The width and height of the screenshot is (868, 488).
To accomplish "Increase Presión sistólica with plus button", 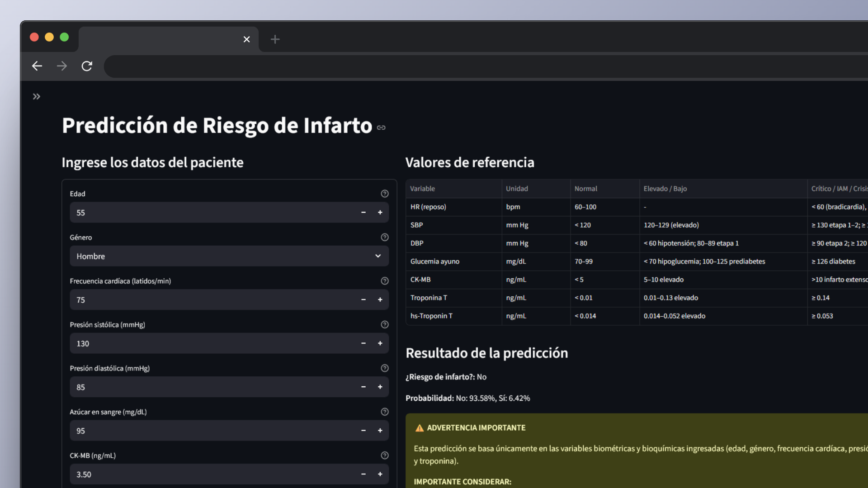I will tap(380, 343).
